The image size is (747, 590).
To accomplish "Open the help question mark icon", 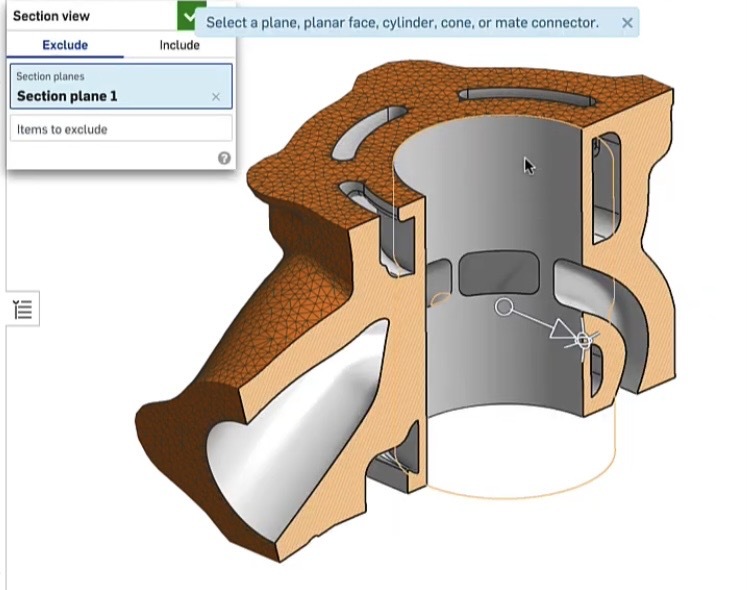I will coord(224,158).
